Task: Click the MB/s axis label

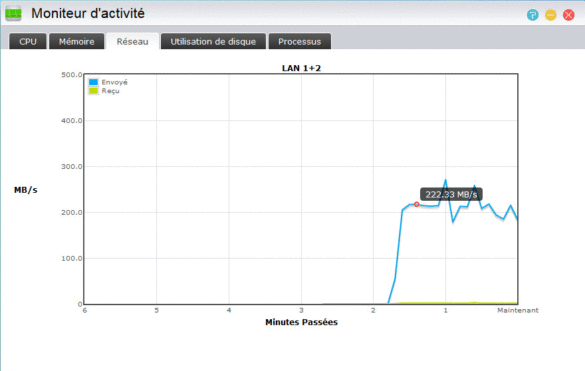Action: (26, 190)
